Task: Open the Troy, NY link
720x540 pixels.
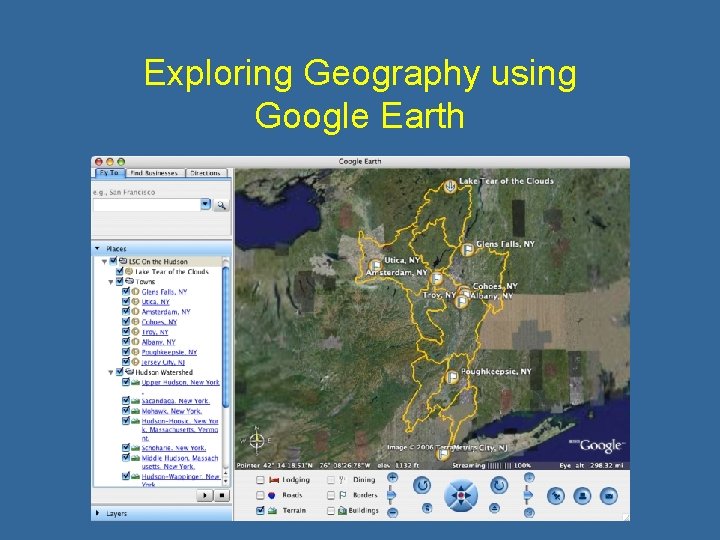Action: (x=155, y=332)
